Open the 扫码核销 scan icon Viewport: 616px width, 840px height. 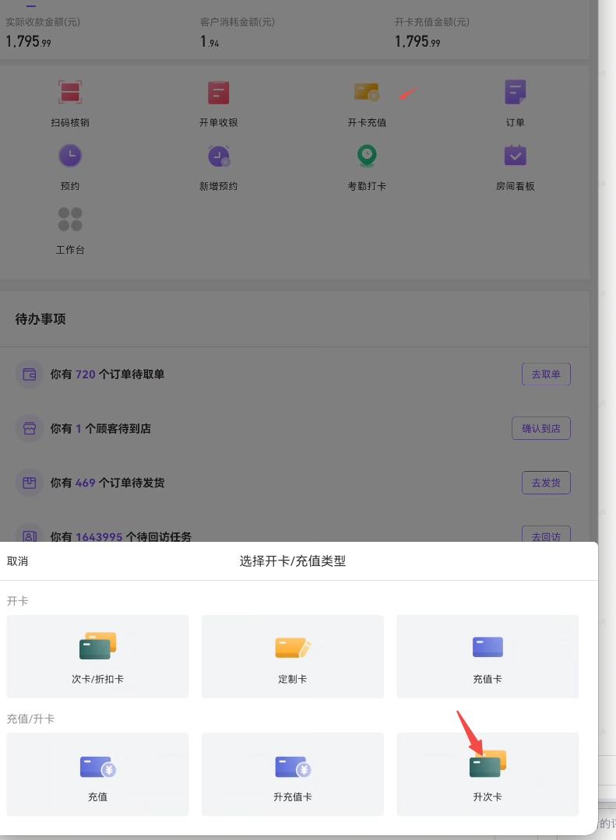69,92
